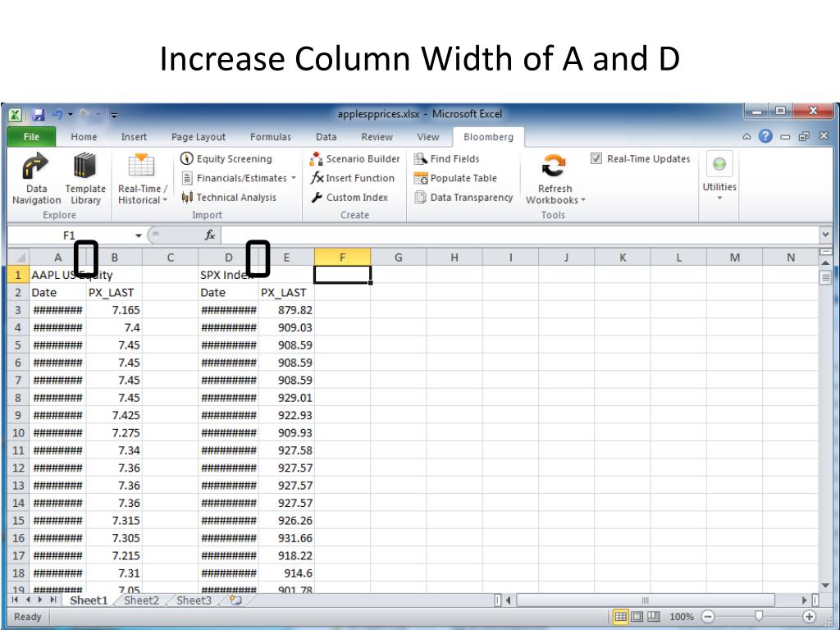Image resolution: width=840 pixels, height=630 pixels.
Task: Customize the Quick Access Toolbar dropdown
Action: click(113, 114)
